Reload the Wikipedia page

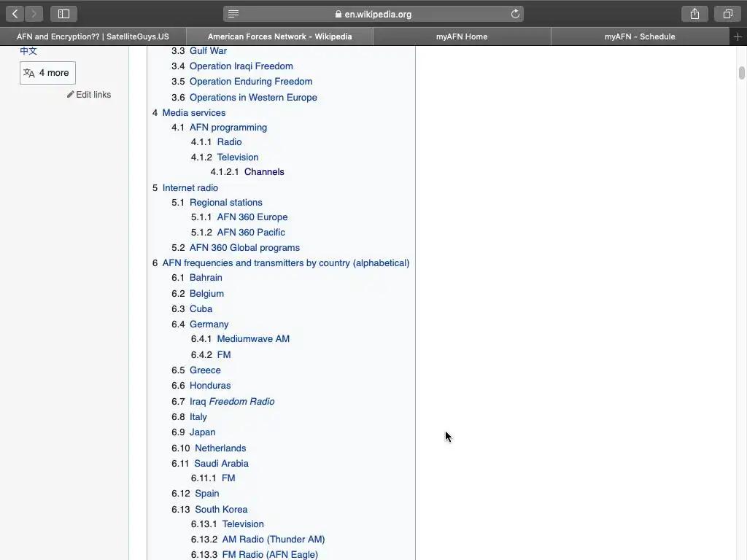pyautogui.click(x=515, y=14)
